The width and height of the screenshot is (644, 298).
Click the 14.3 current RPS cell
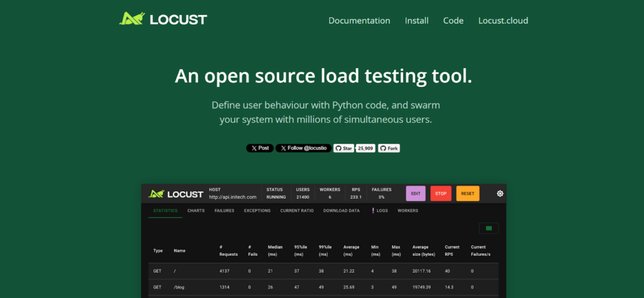click(449, 287)
